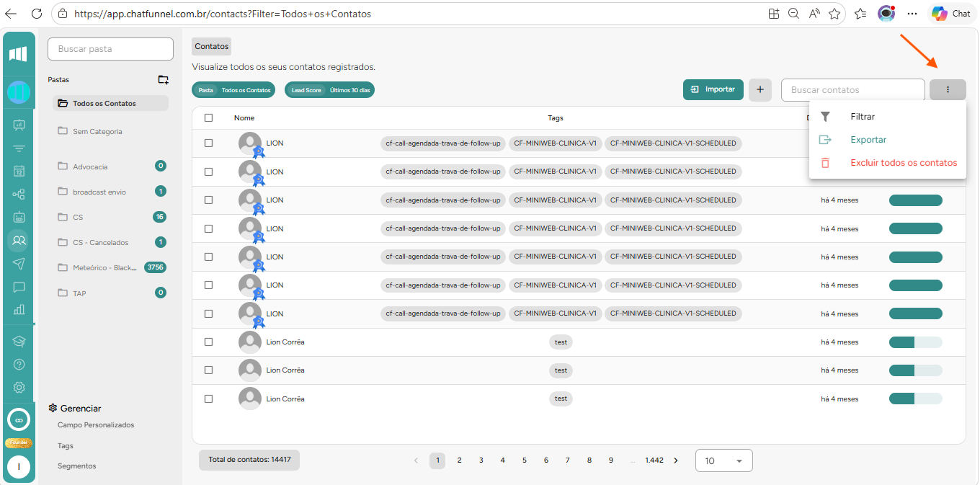Click the ChatFunnel logo in the sidebar
Image resolution: width=980 pixels, height=485 pixels.
19,54
